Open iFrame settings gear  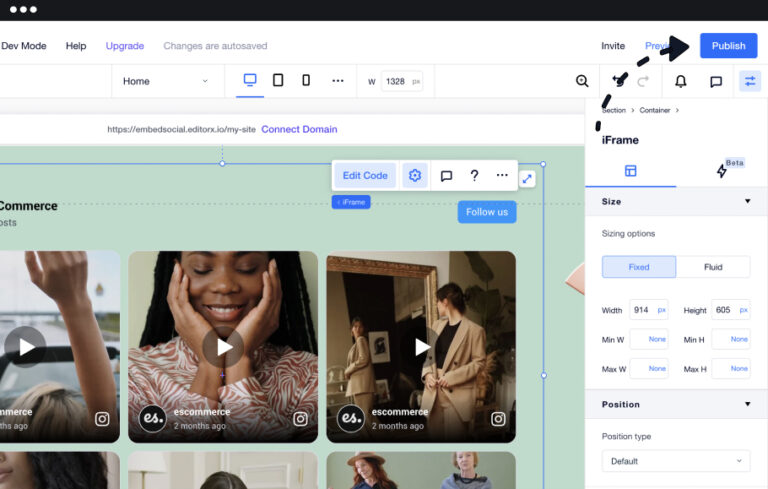coord(415,175)
